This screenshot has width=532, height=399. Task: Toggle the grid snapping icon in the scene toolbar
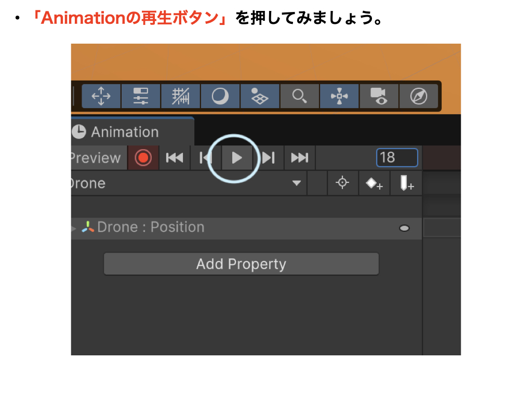(181, 97)
